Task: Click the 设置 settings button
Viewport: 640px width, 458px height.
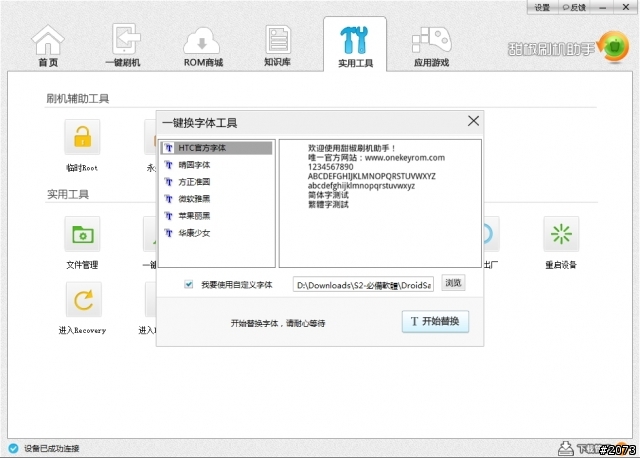Action: [542, 7]
